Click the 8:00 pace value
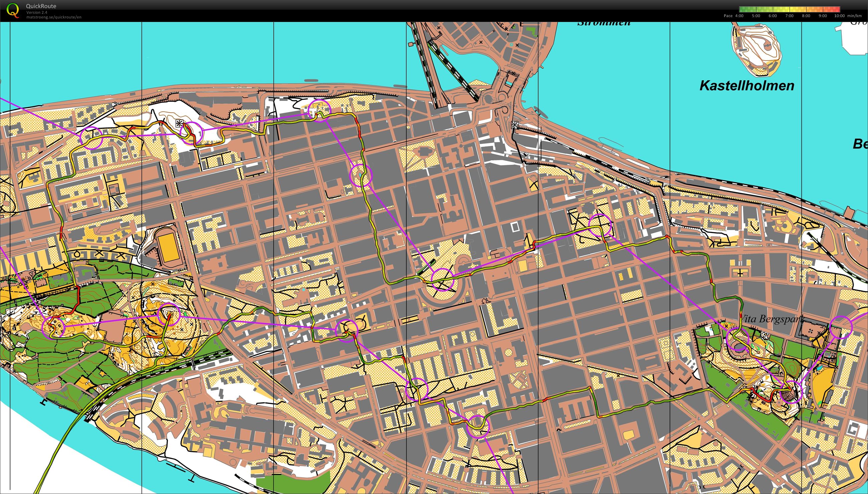868x494 pixels. point(806,16)
